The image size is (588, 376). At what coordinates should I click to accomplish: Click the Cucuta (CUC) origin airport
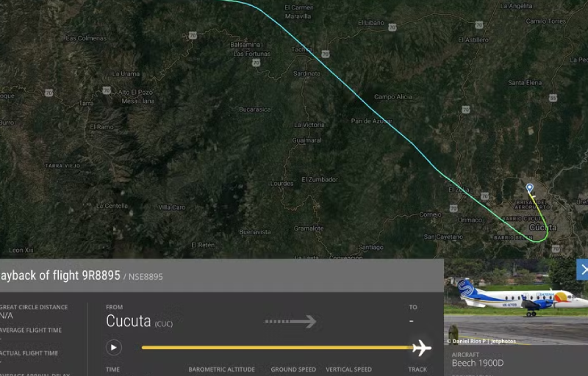(x=139, y=322)
